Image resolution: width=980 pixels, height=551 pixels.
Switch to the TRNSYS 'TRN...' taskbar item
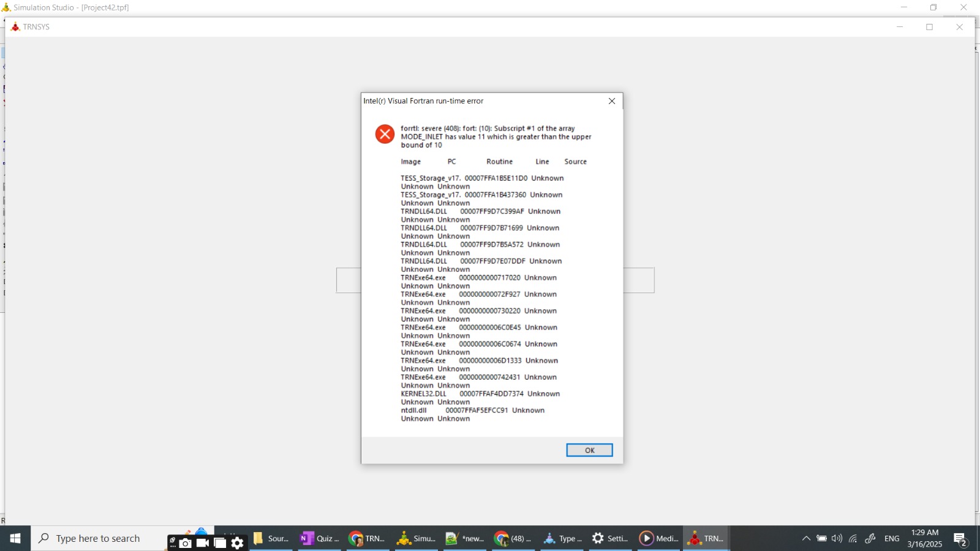[706, 538]
